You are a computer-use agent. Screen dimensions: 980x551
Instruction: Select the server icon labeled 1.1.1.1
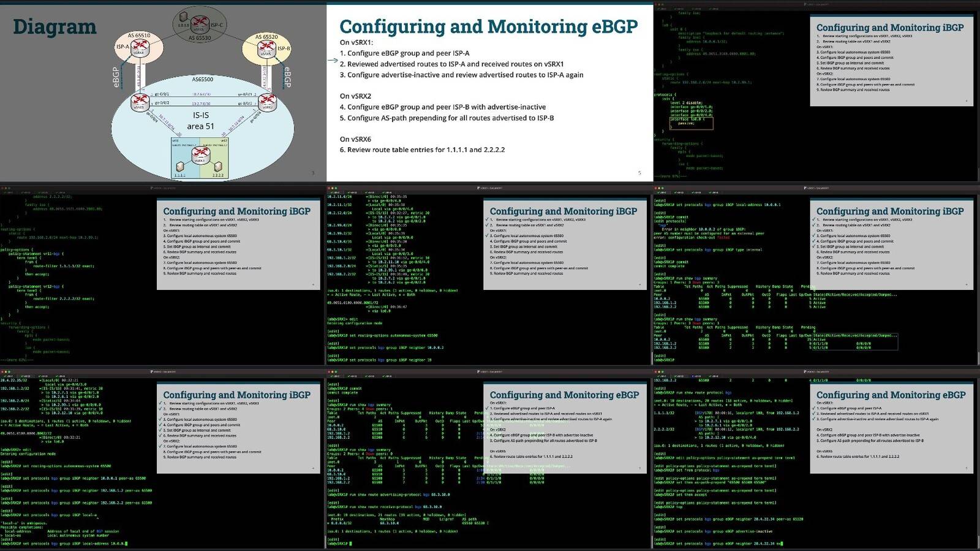coord(180,167)
